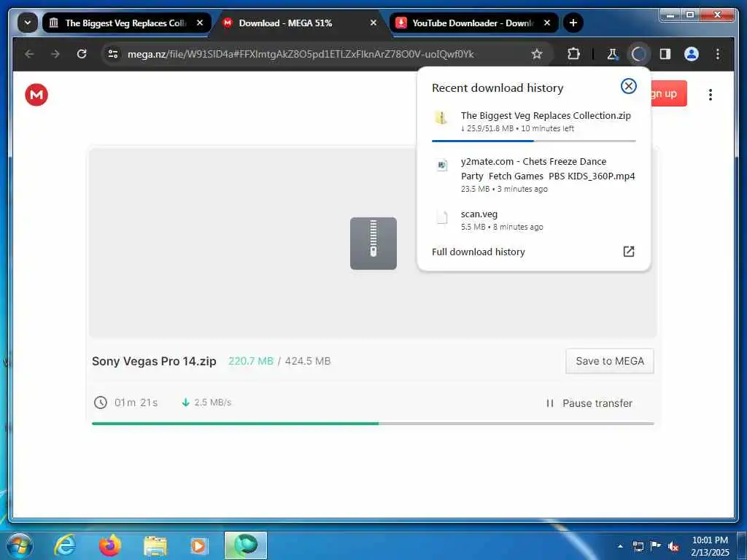Go back to the previous page

click(29, 54)
